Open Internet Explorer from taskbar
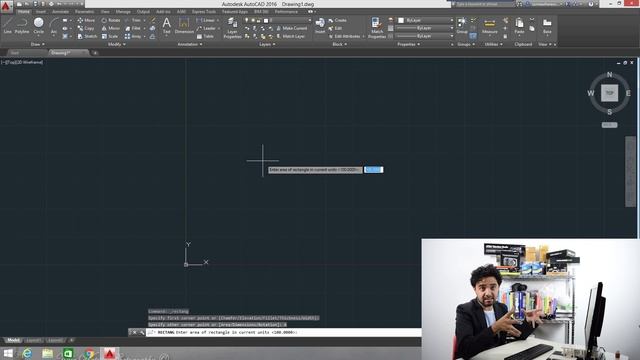The height and width of the screenshot is (360, 640). tap(27, 353)
